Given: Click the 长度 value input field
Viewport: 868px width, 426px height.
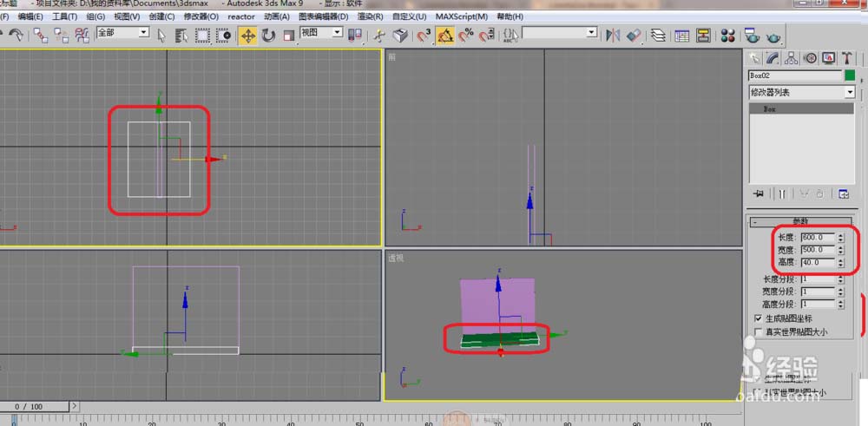Looking at the screenshot, I should pyautogui.click(x=819, y=237).
